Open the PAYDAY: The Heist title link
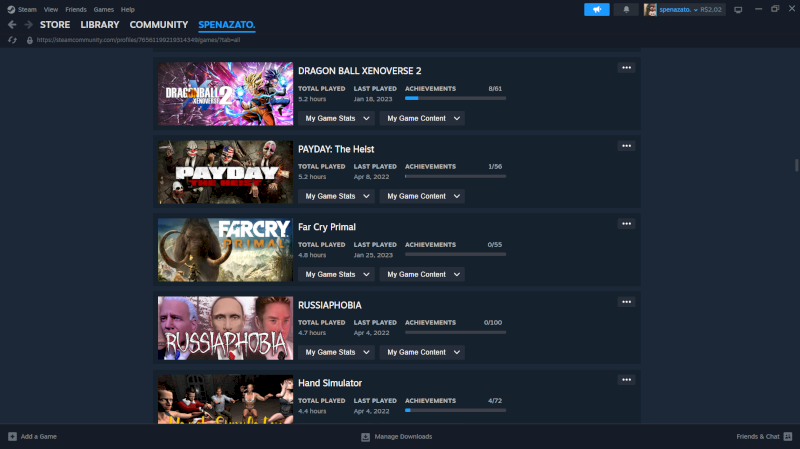 (336, 149)
